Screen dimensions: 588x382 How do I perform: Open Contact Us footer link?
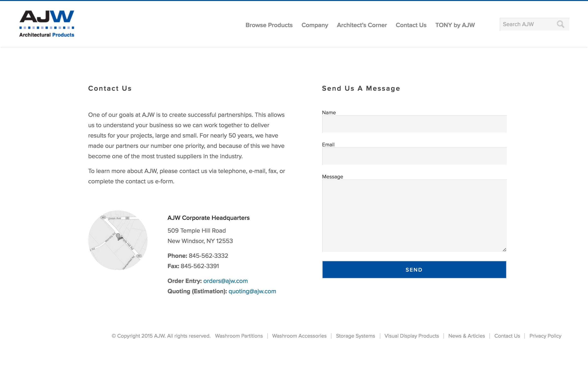(x=507, y=336)
